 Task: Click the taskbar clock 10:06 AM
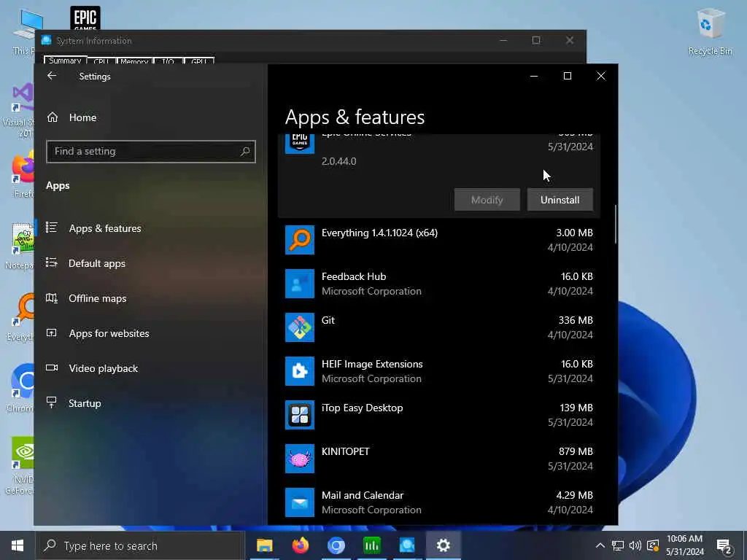tap(684, 539)
